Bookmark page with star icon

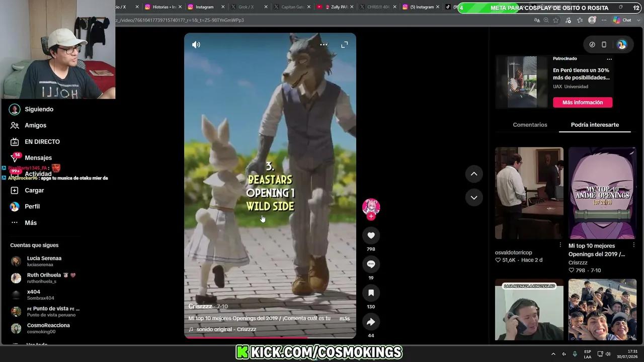556,20
